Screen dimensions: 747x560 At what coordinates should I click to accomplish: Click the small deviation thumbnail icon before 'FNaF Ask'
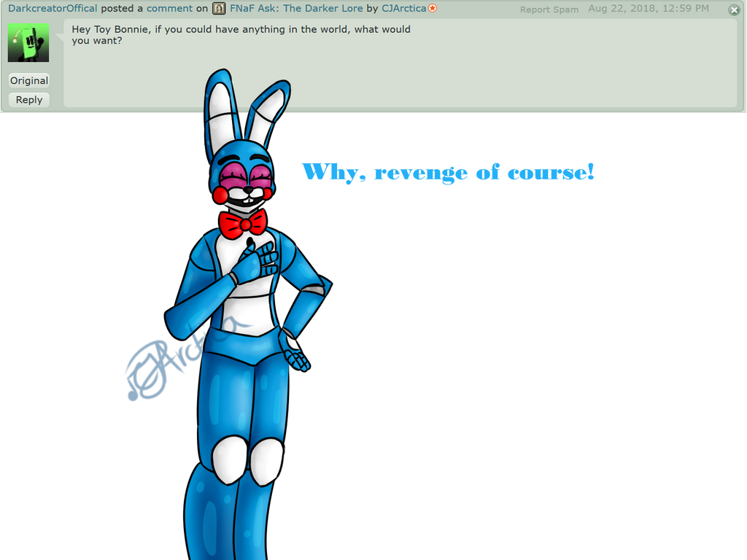pos(219,9)
